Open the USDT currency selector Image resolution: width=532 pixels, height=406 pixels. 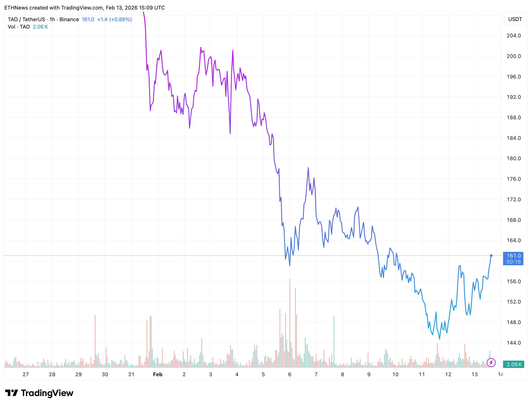click(515, 19)
